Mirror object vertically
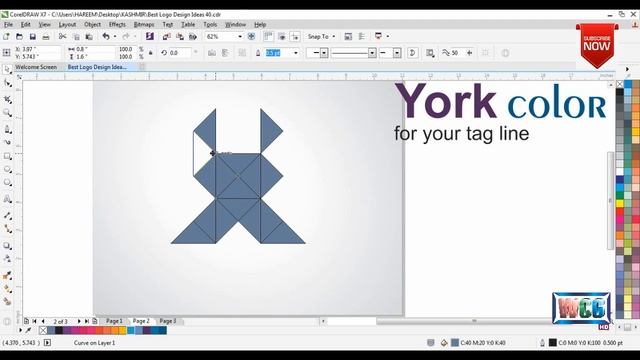This screenshot has width=640, height=360. click(225, 53)
